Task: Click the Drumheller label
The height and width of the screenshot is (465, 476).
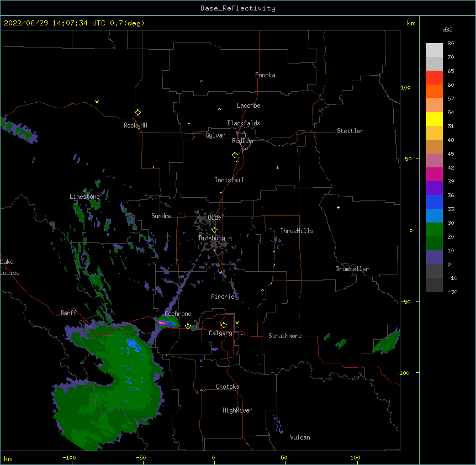Action: tap(352, 269)
